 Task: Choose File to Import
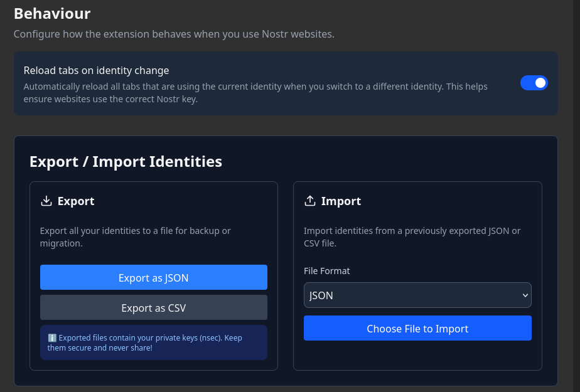417,328
